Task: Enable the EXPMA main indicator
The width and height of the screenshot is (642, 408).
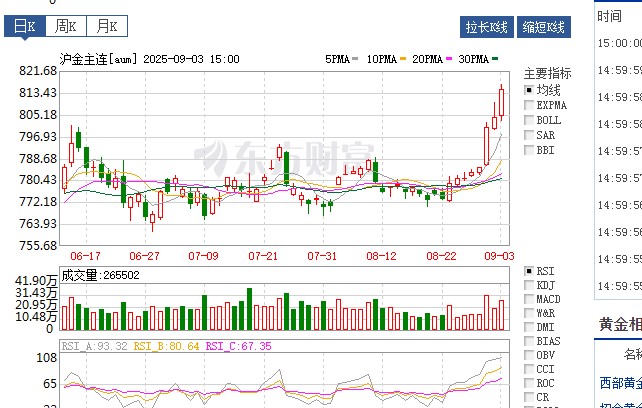Action: [529, 105]
